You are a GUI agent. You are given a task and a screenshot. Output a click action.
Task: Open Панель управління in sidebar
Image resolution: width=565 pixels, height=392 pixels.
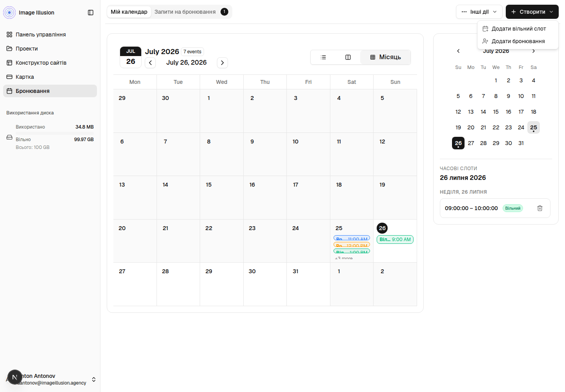click(50, 34)
